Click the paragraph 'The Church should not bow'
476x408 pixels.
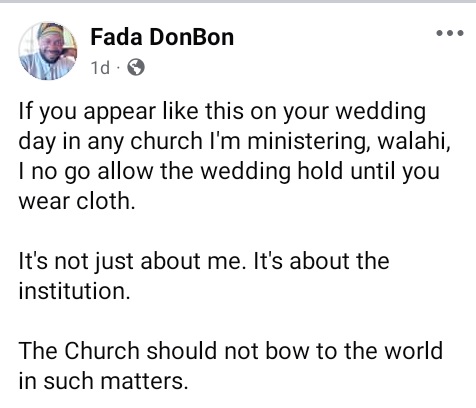(x=231, y=366)
